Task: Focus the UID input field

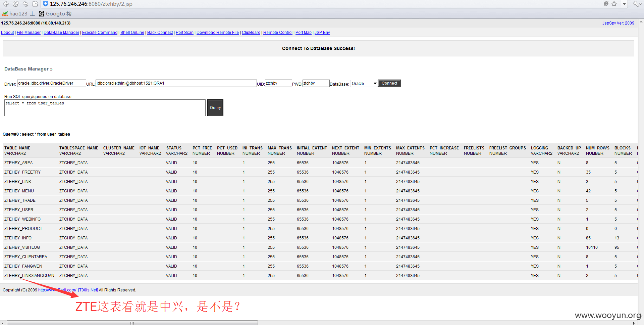Action: pyautogui.click(x=278, y=83)
